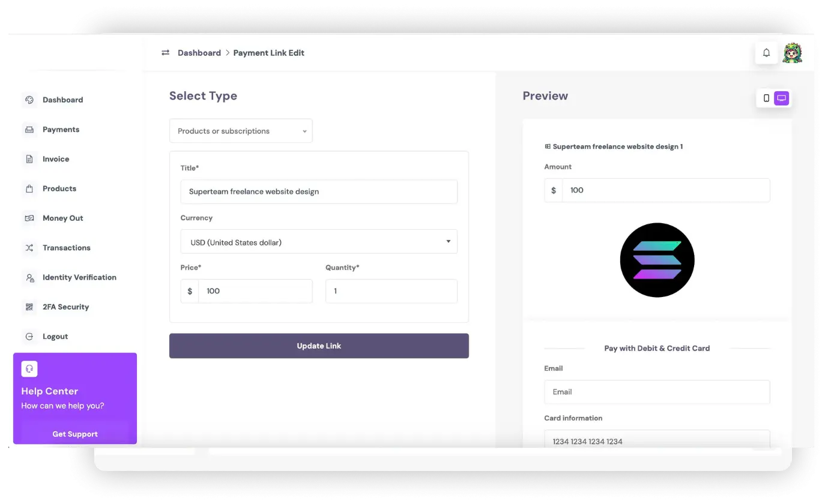
Task: Switch preview to mobile view
Action: pos(766,98)
